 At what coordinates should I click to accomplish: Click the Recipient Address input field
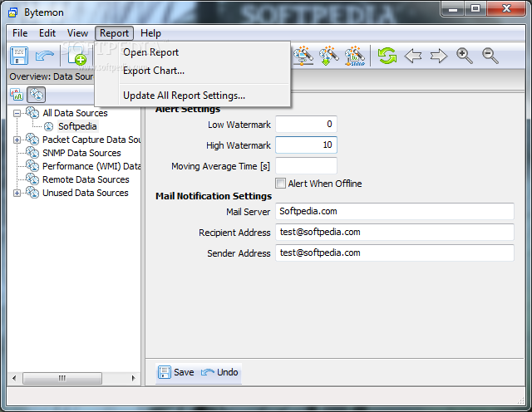(395, 232)
